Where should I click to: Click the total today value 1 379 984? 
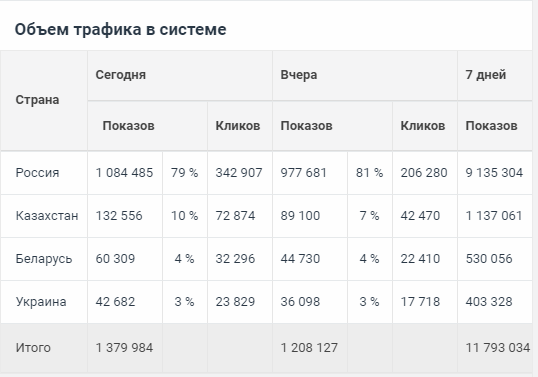tap(124, 348)
